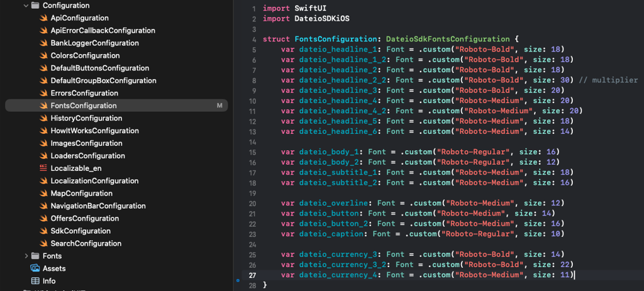Click the Assets catalog icon
Viewport: 644px width, 291px height.
[x=35, y=268]
